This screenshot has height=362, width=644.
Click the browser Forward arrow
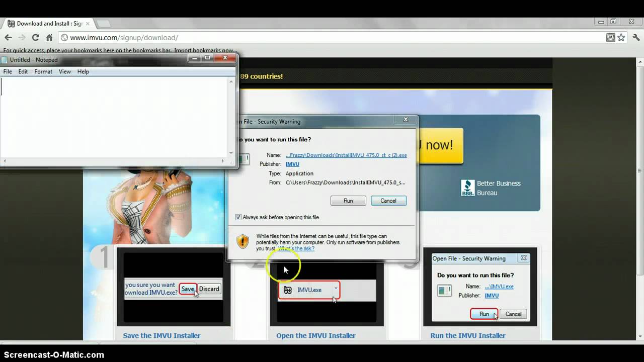(22, 37)
